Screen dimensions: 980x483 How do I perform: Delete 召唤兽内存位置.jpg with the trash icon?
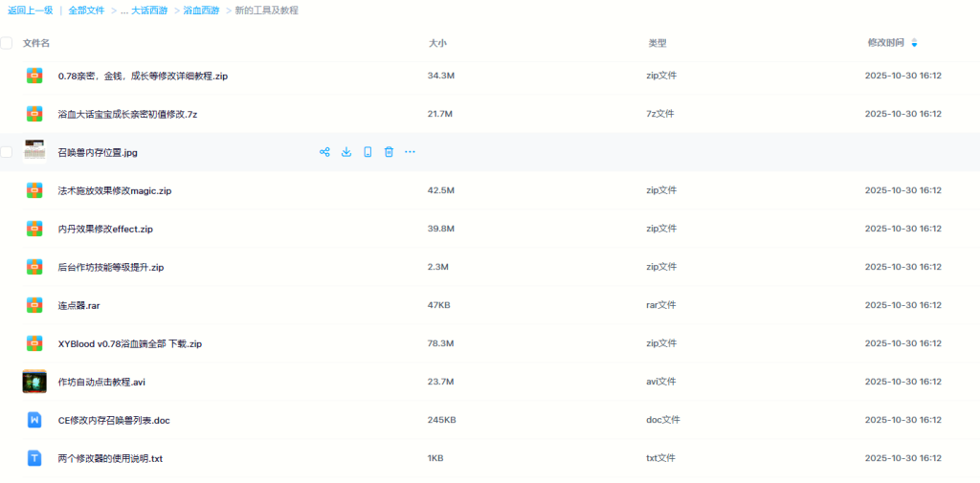coord(389,152)
